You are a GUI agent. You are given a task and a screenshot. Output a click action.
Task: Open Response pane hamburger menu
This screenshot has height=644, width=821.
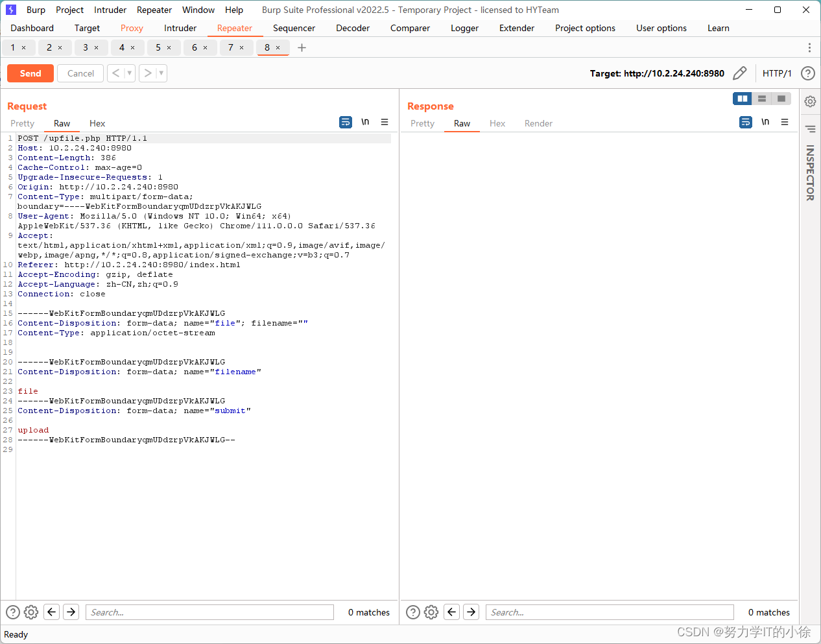tap(785, 122)
